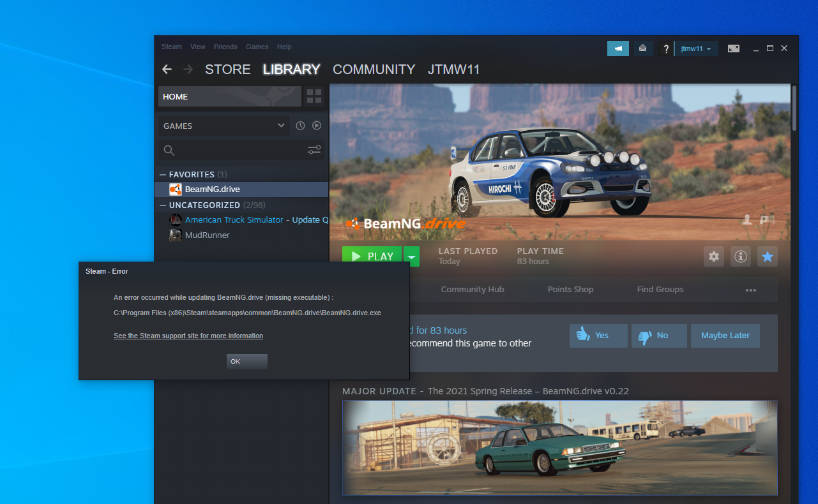This screenshot has width=818, height=504.
Task: Expand the GAMES filter dropdown
Action: (x=224, y=126)
